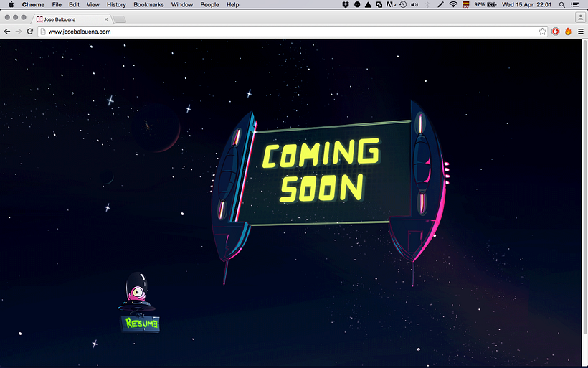Open Notification Center list icon
The width and height of the screenshot is (588, 368).
click(574, 4)
